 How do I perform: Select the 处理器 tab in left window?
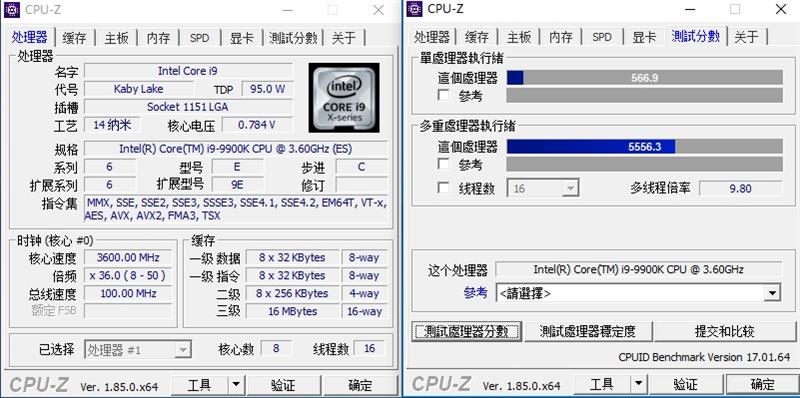pyautogui.click(x=30, y=37)
